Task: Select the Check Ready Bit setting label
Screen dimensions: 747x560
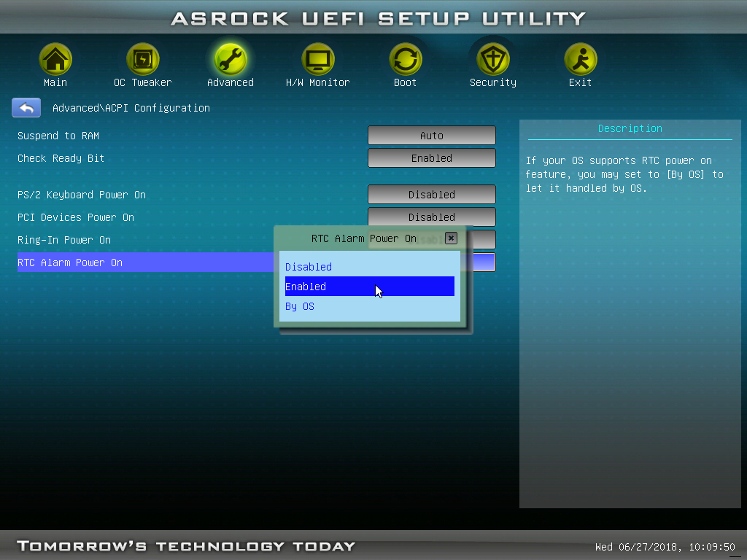Action: click(61, 158)
